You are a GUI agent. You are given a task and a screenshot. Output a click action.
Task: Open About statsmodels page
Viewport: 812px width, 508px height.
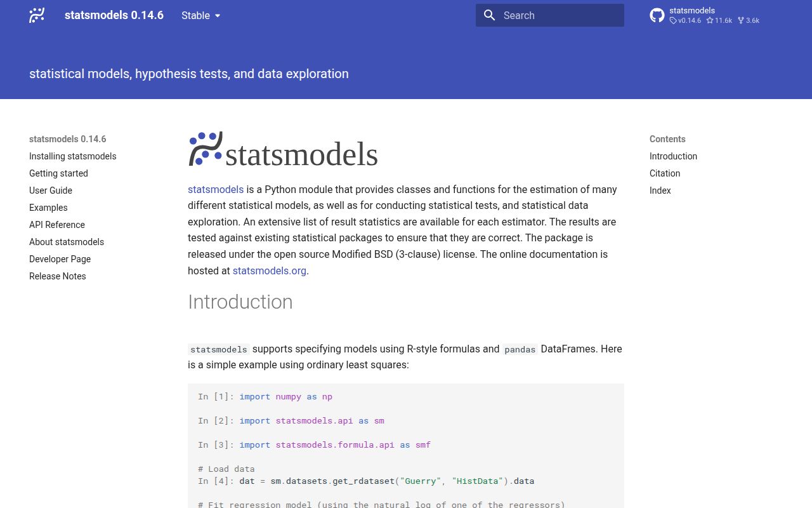(67, 242)
